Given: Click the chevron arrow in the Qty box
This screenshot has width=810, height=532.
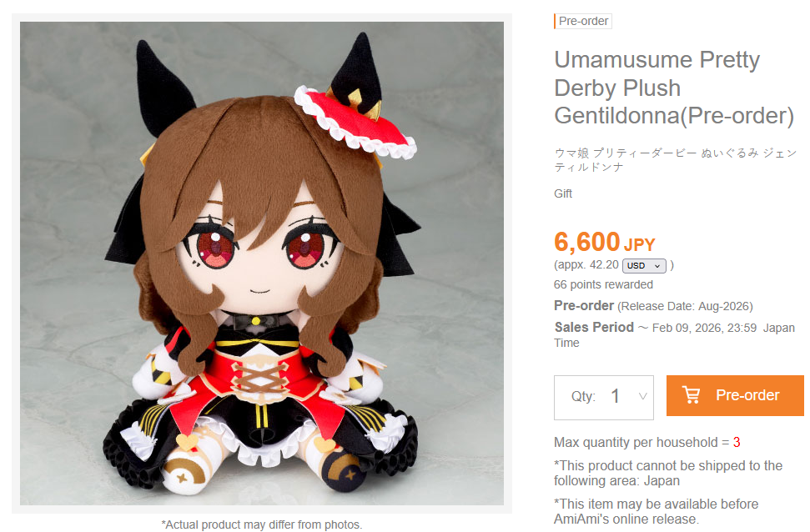Looking at the screenshot, I should click(642, 396).
